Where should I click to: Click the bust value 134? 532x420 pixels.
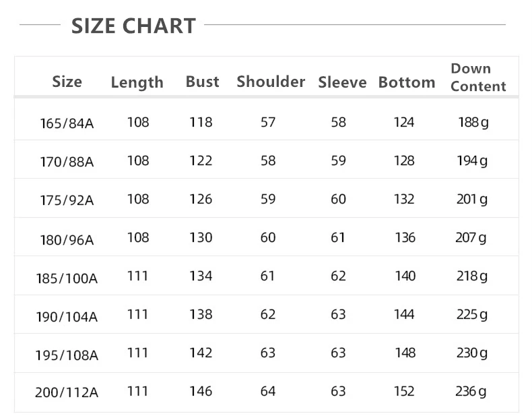[x=201, y=276]
